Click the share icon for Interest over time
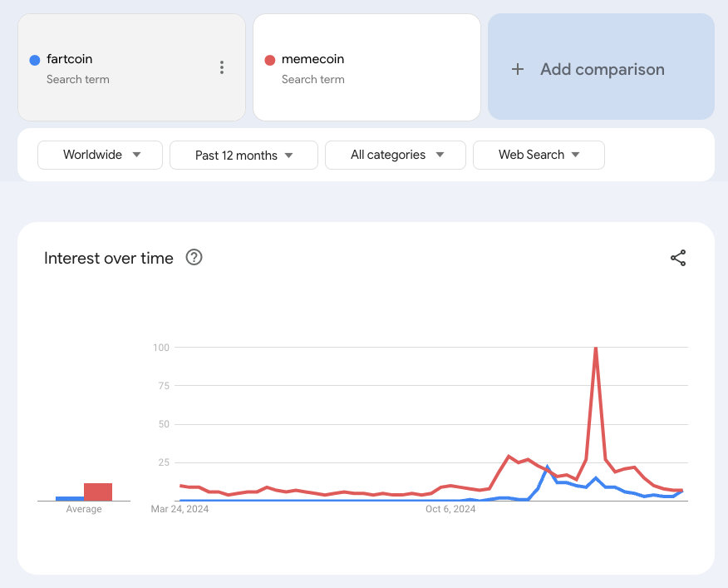The height and width of the screenshot is (588, 728). [x=678, y=258]
